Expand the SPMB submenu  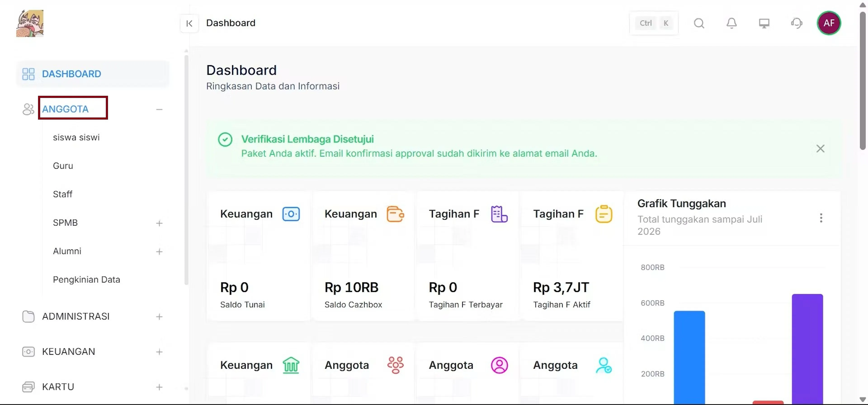pyautogui.click(x=159, y=223)
